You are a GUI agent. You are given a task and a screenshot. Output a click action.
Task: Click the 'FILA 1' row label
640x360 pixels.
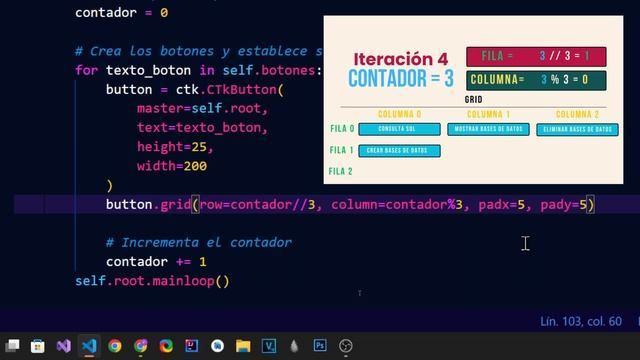341,150
